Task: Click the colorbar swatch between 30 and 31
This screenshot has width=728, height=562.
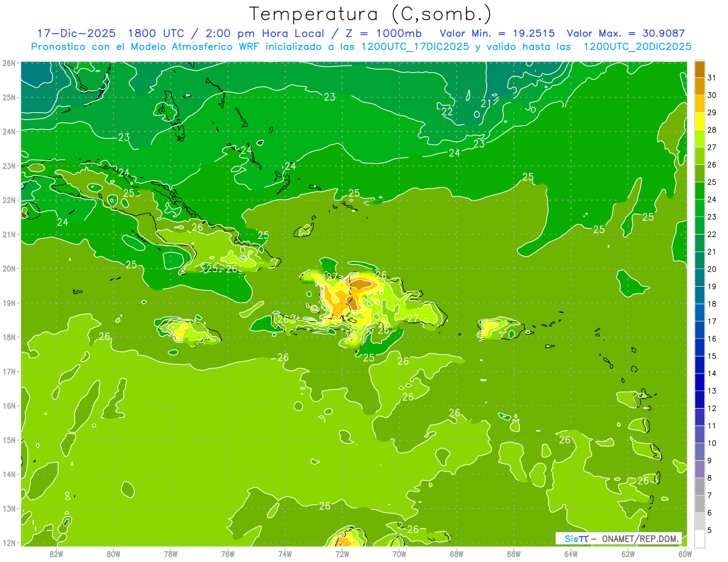Action: 699,86
